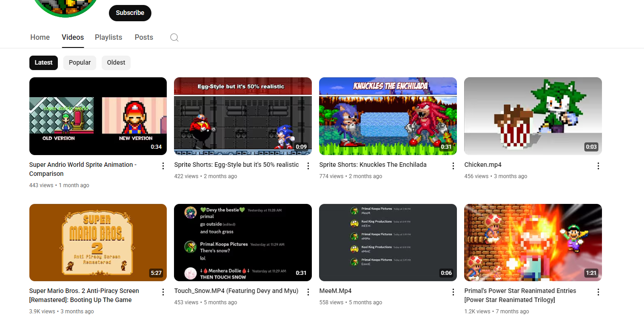The height and width of the screenshot is (321, 644).
Task: Play the Knuckles The Enchilada thumbnail
Action: click(x=388, y=116)
